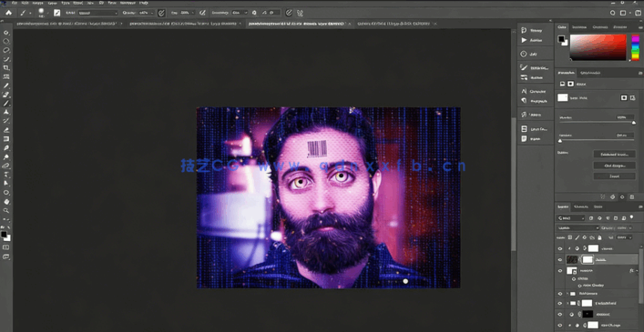Collapse the fx effects arrow on smart object layer

[x=636, y=271]
